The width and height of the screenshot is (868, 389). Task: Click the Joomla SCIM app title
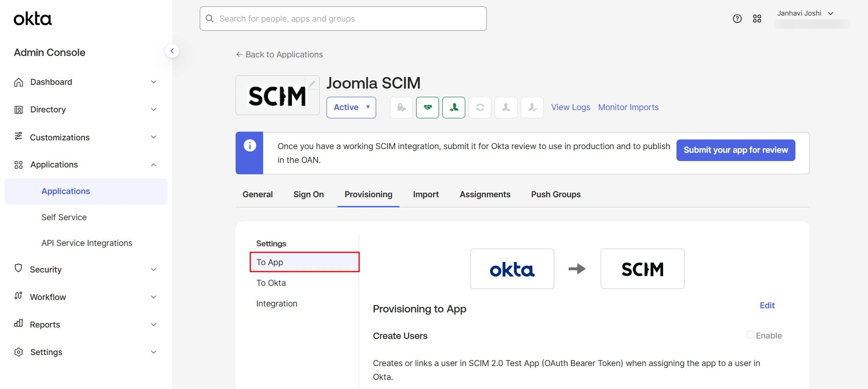tap(373, 83)
